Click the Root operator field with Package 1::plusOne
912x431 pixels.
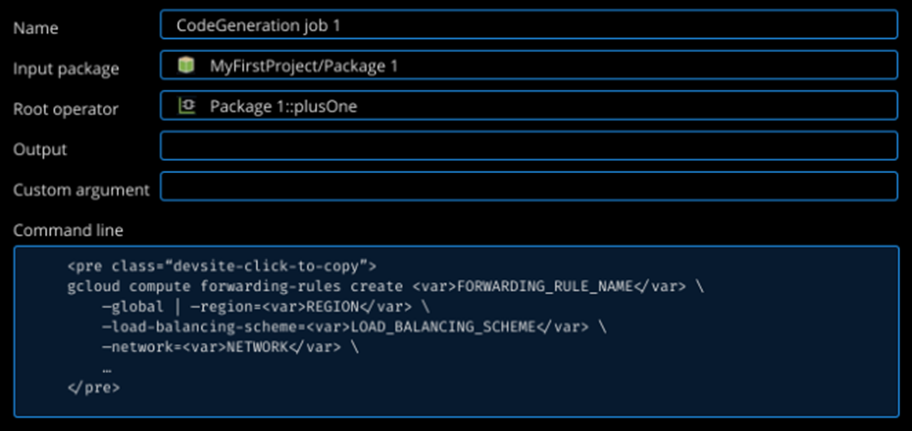(529, 105)
